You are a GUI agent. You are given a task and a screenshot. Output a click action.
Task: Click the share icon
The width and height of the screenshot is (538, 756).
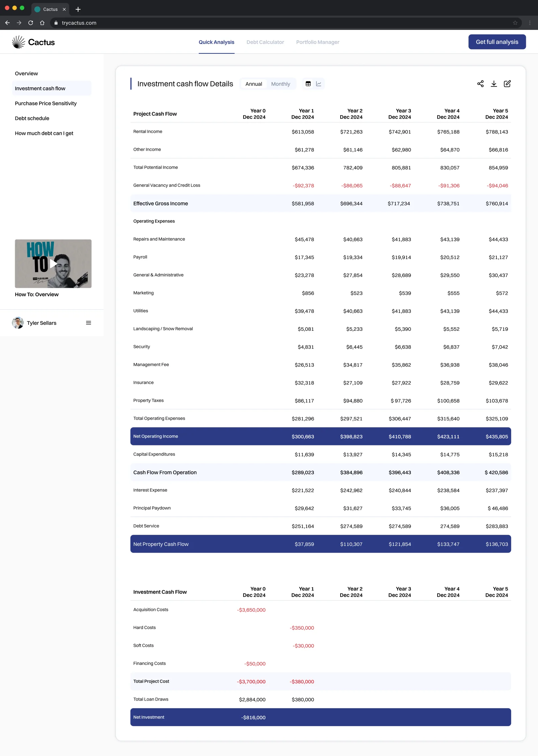[x=480, y=84]
